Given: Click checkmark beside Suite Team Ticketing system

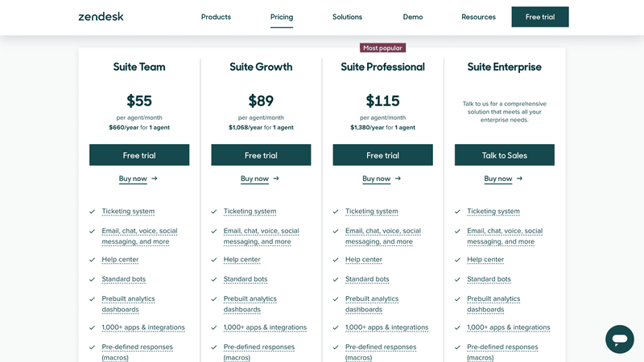Looking at the screenshot, I should coord(93,212).
